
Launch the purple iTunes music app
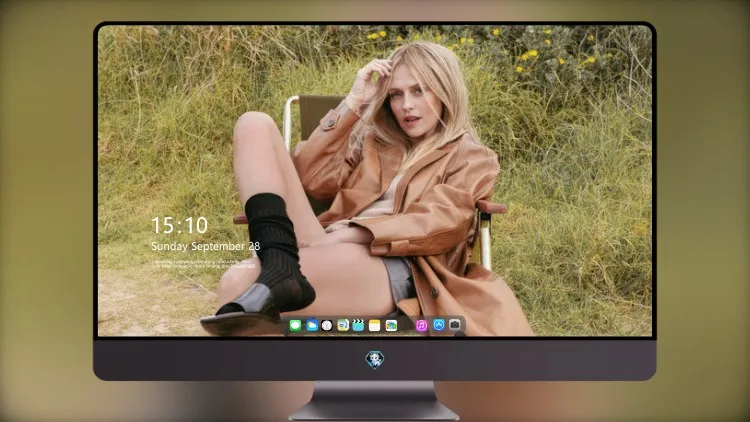click(x=421, y=326)
